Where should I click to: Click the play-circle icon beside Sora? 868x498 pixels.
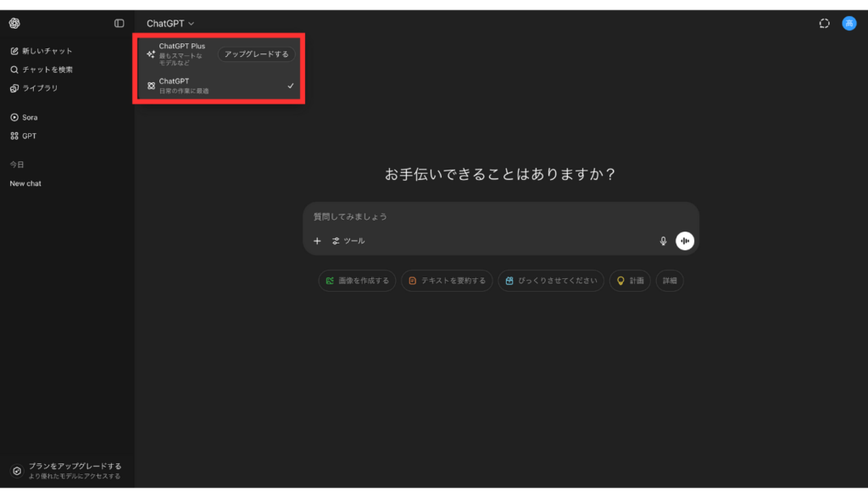14,117
